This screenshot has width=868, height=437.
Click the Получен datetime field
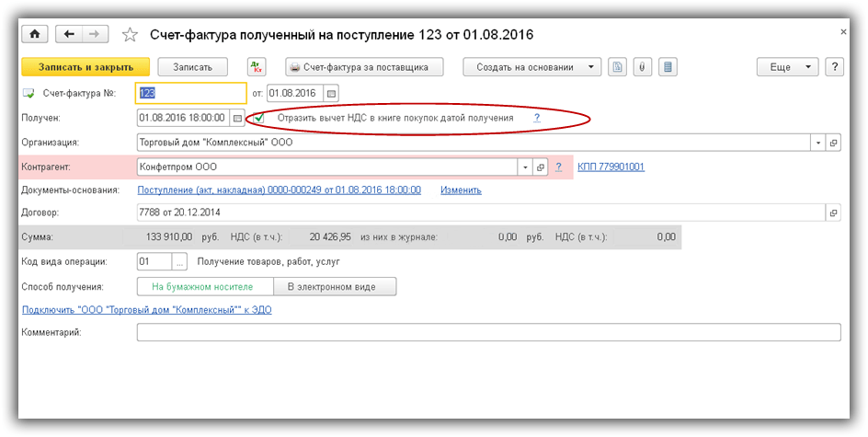(x=183, y=118)
